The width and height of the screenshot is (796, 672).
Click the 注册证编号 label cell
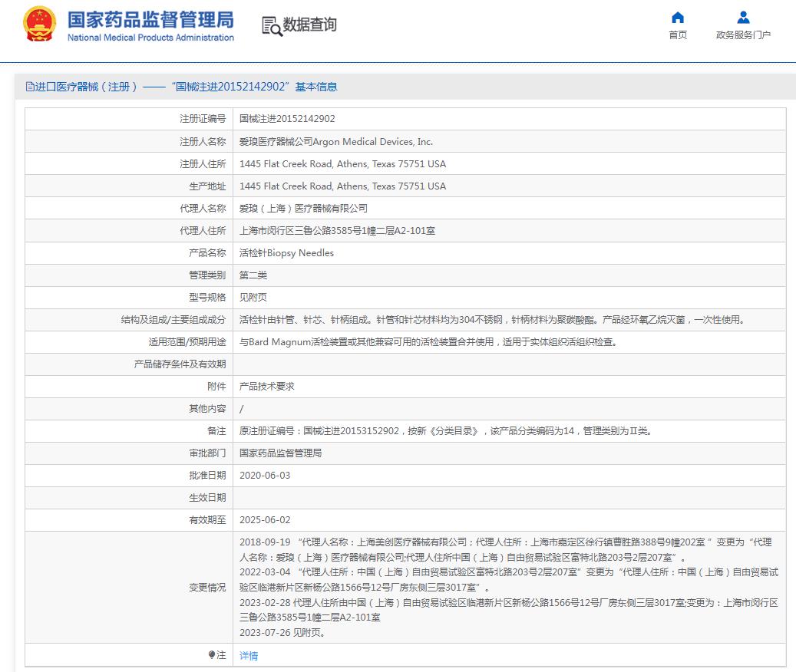[x=129, y=119]
